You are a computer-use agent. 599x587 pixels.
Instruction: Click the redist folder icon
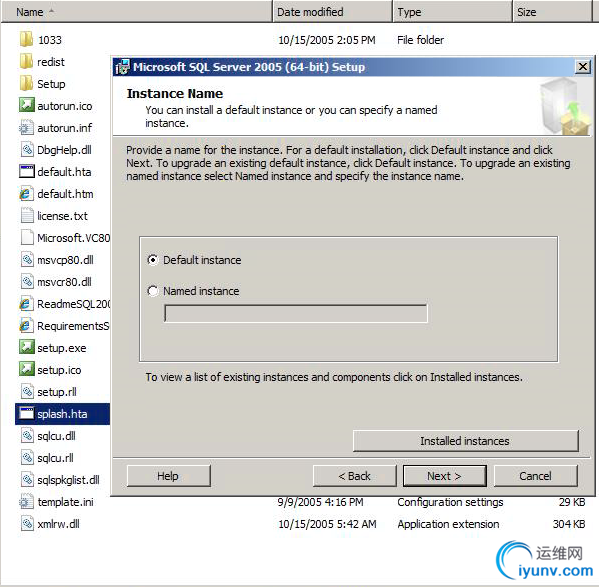pyautogui.click(x=26, y=61)
